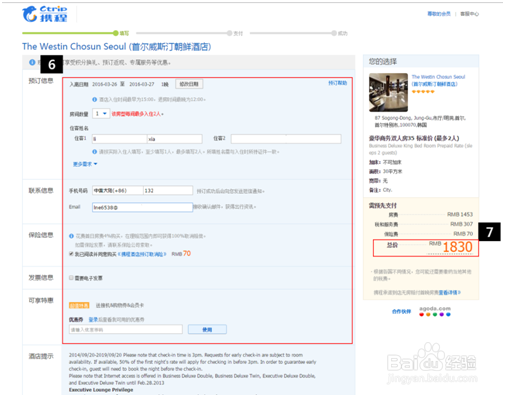Click the coupon code input field

[126, 329]
